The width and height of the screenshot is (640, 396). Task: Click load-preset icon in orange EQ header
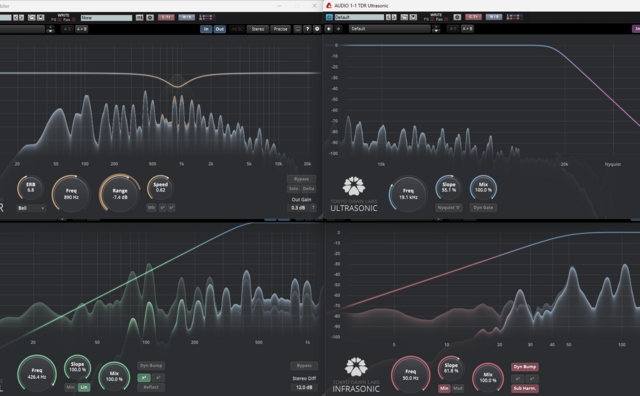click(x=31, y=18)
